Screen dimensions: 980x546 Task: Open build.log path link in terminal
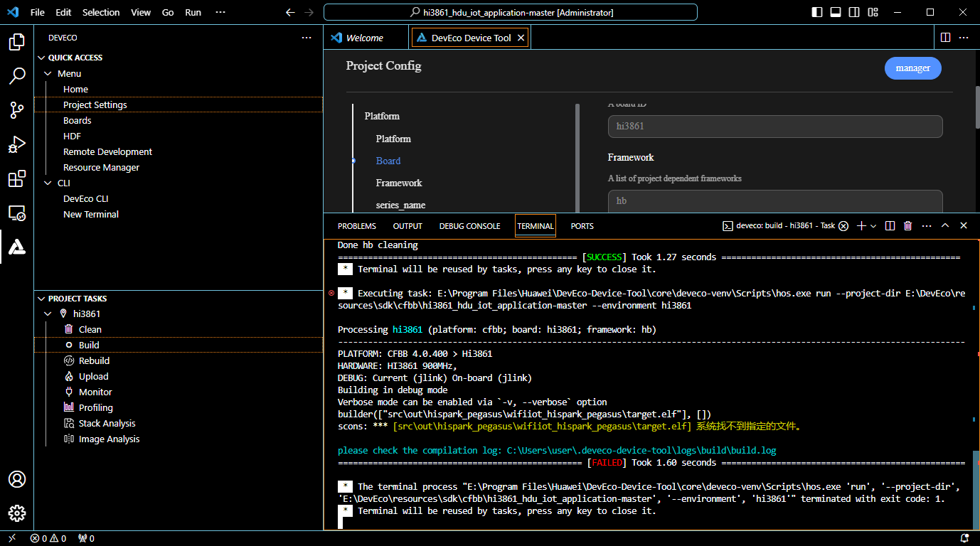(641, 451)
